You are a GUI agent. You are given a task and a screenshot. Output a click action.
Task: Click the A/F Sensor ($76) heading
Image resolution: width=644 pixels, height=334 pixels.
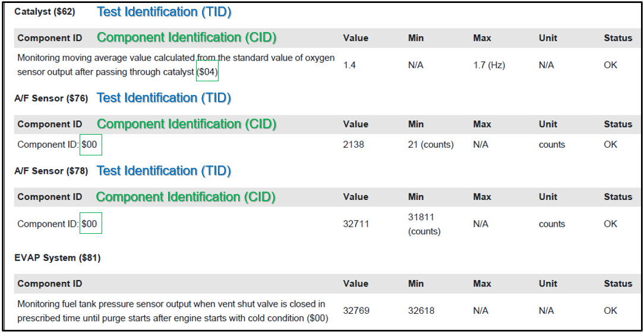point(51,98)
